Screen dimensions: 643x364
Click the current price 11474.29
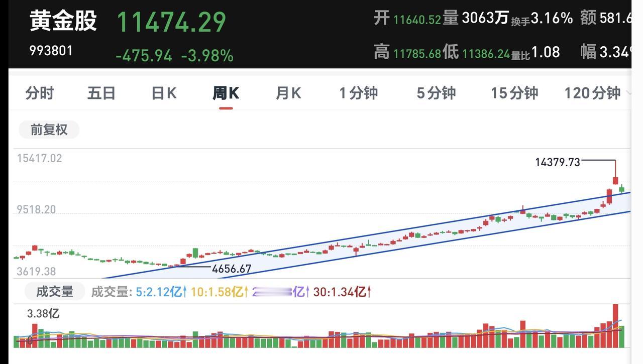point(171,22)
